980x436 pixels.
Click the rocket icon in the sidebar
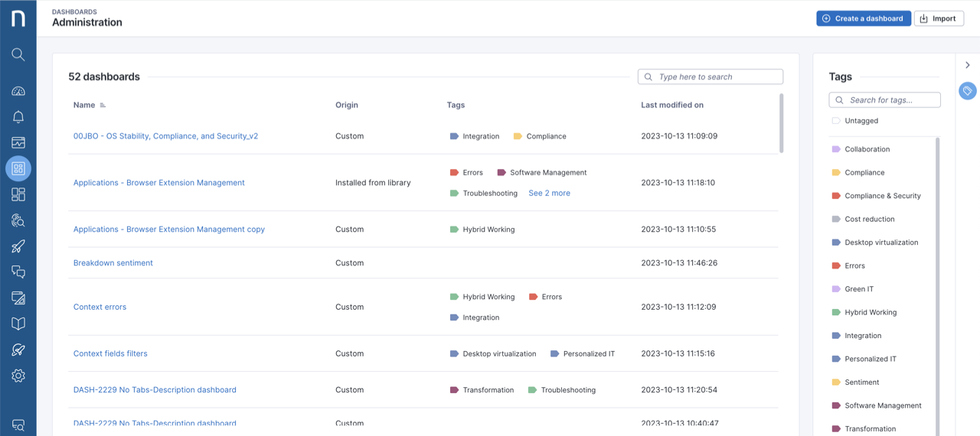click(x=18, y=246)
